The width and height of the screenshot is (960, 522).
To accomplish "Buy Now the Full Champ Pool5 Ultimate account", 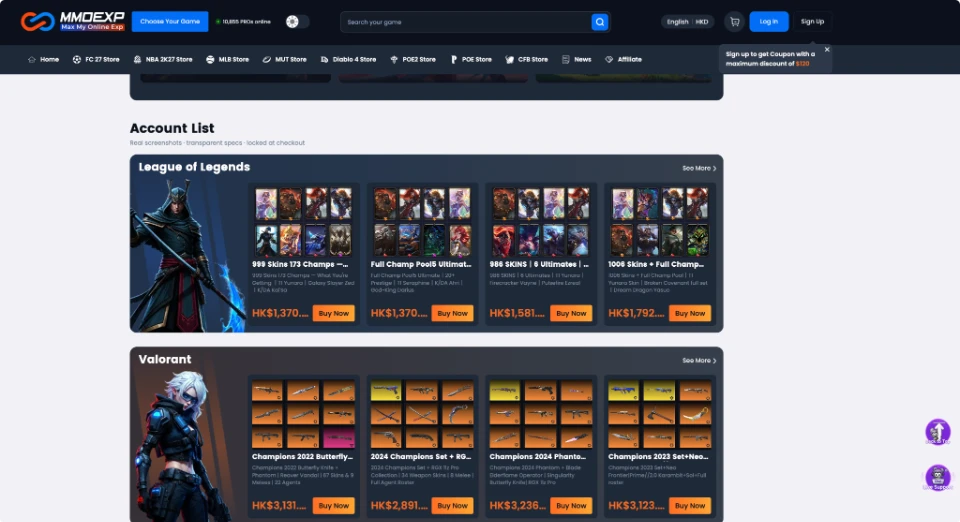I will [x=452, y=313].
